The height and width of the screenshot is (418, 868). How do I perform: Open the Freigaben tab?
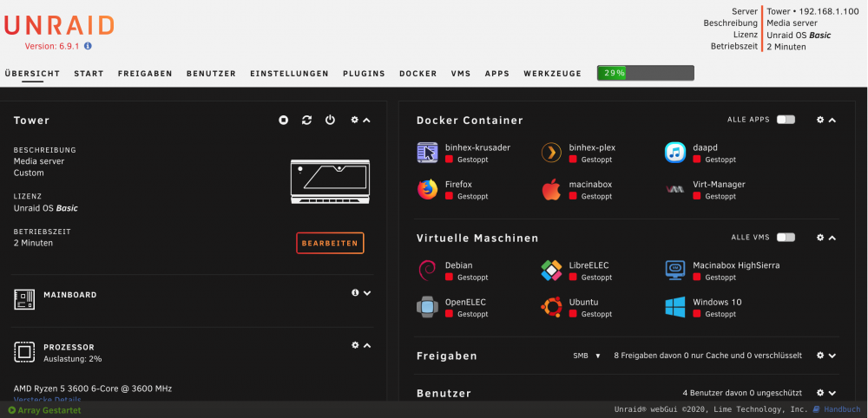[145, 74]
